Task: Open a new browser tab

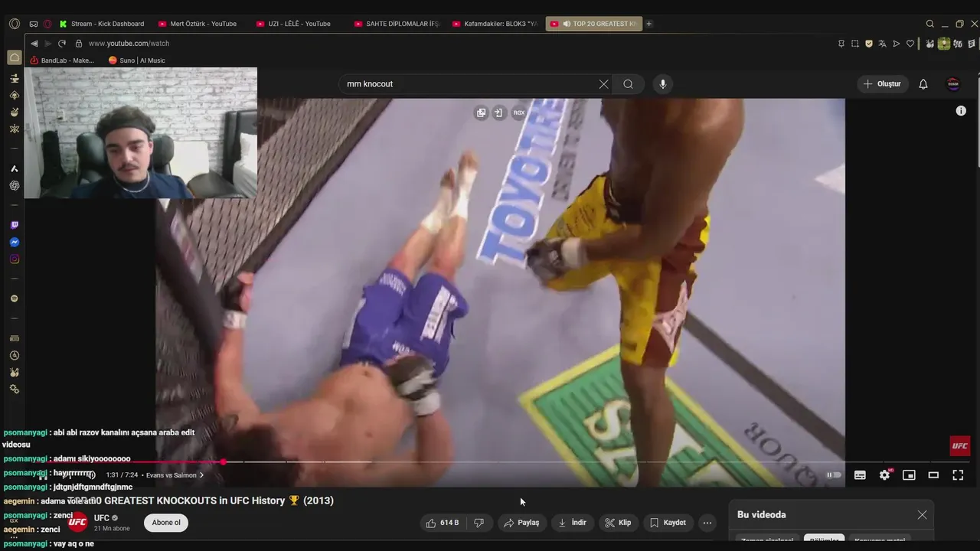Action: click(x=649, y=24)
